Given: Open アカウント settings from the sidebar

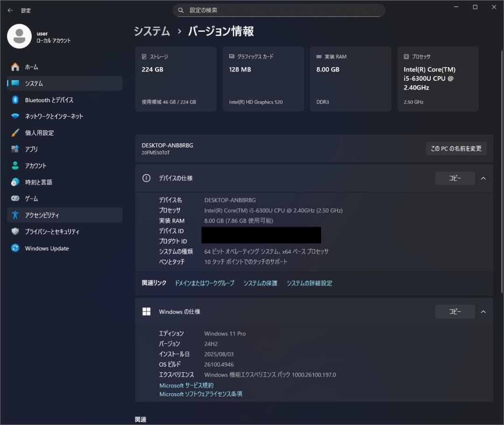Looking at the screenshot, I should (40, 165).
